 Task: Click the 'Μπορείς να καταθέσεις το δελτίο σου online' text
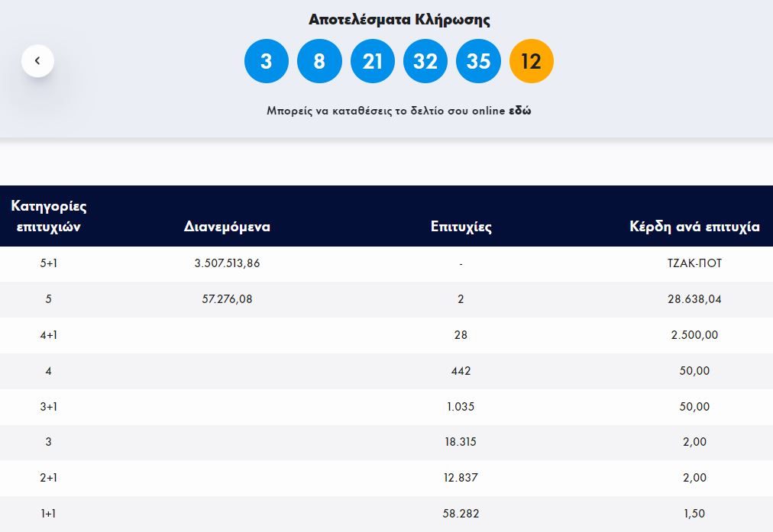point(386,111)
